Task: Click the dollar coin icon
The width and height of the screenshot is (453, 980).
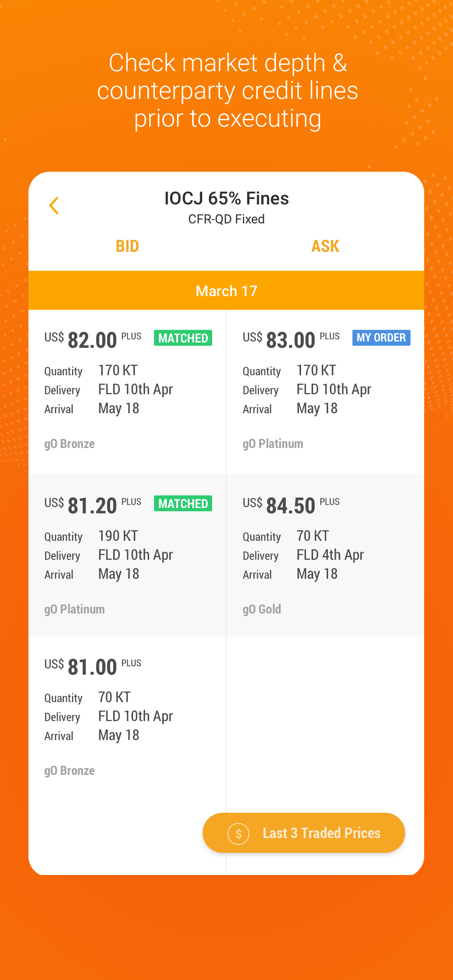Action: (238, 833)
